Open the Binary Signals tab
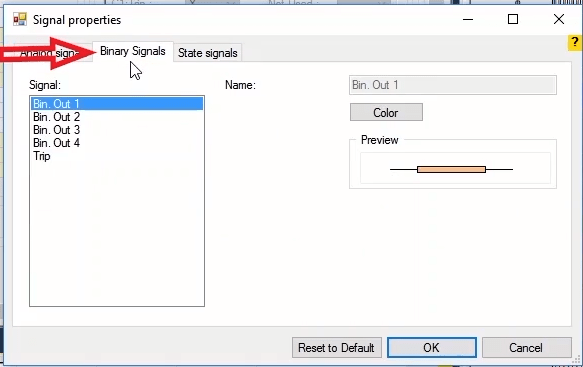This screenshot has width=583, height=367. [x=133, y=51]
